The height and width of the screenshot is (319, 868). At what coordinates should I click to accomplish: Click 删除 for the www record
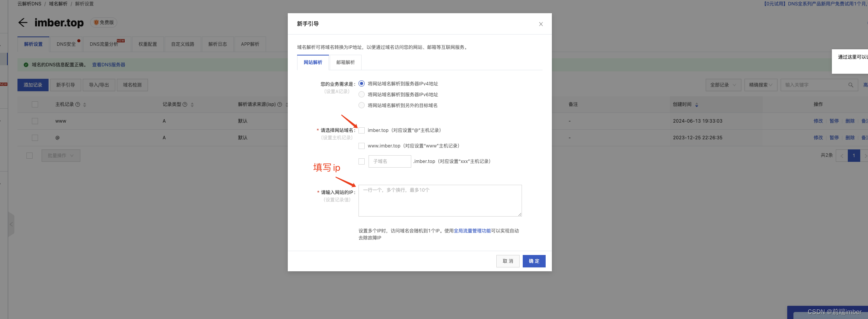(850, 121)
